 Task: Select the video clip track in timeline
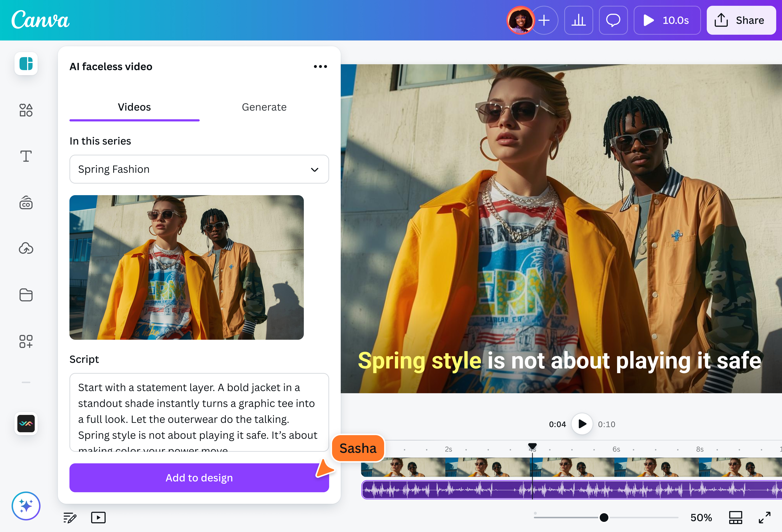[x=571, y=467]
